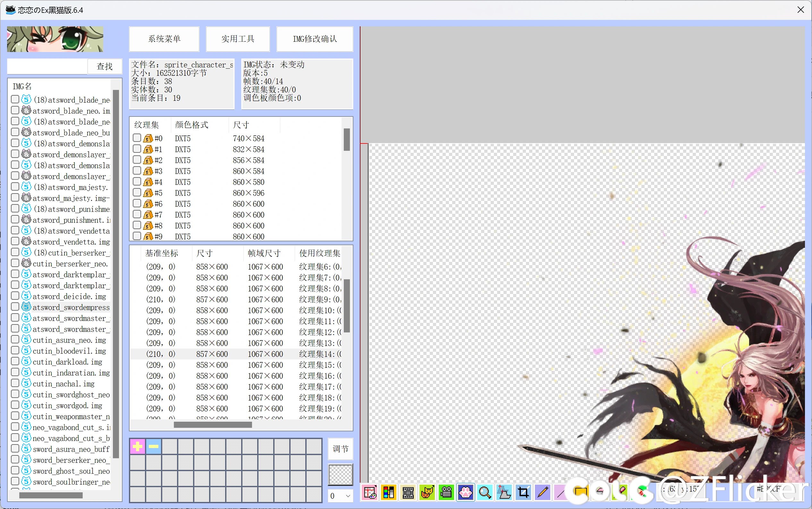Click gray cat icon of cutin_berserker_neo

tap(26, 263)
